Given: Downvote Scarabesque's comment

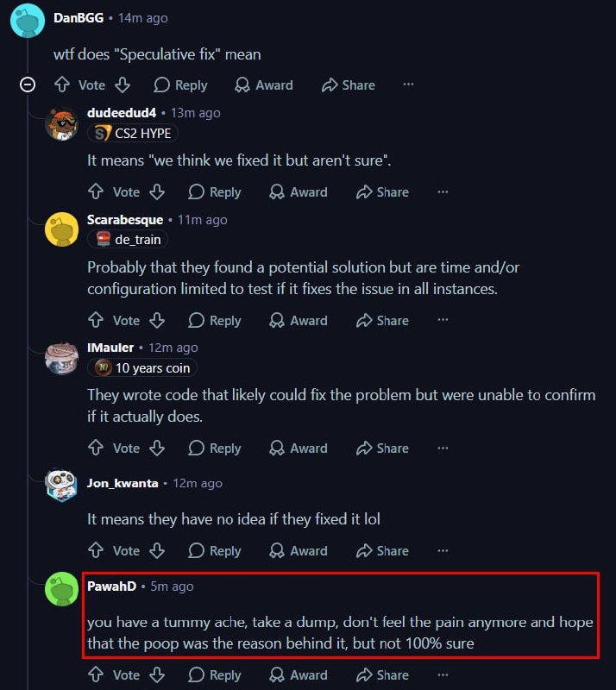Looking at the screenshot, I should [157, 320].
